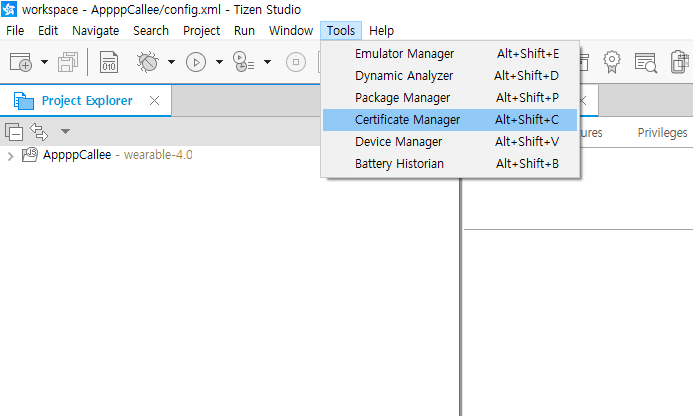Open the Project menu
693x416 pixels.
[x=202, y=31]
